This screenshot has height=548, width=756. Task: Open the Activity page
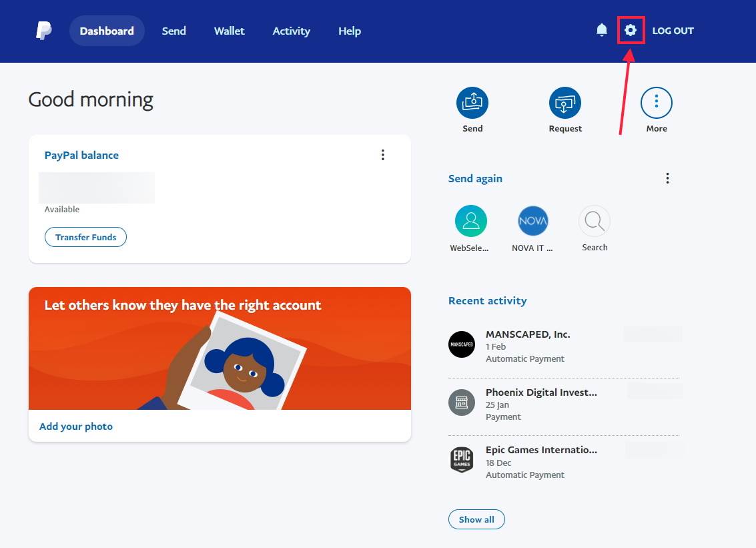[x=291, y=31]
